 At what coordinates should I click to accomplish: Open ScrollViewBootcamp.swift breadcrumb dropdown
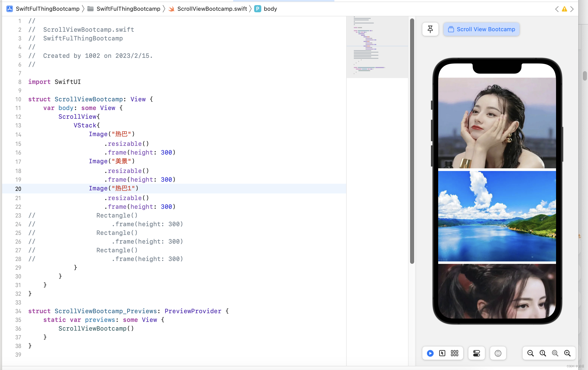[x=212, y=9]
